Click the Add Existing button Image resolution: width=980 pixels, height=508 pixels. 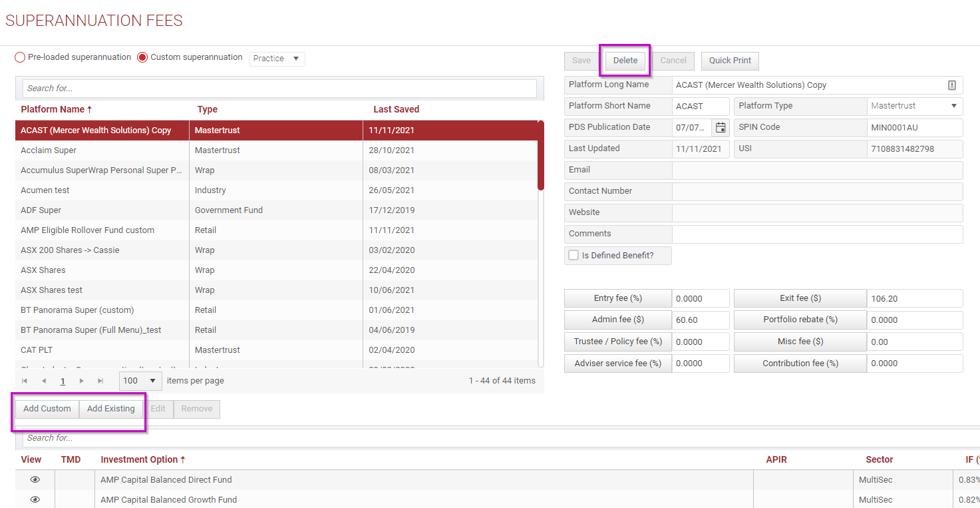pos(111,409)
